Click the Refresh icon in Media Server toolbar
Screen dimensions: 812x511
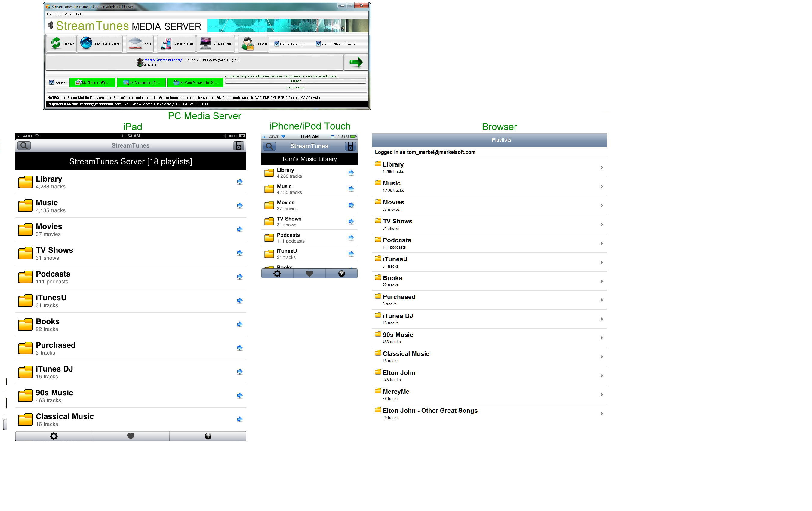pos(56,44)
